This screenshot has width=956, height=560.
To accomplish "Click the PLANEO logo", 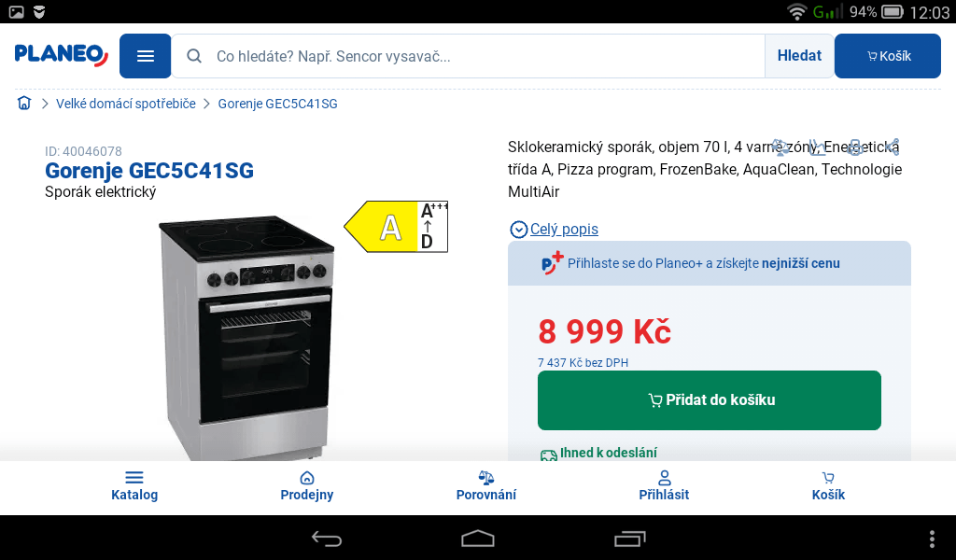I will (x=62, y=54).
